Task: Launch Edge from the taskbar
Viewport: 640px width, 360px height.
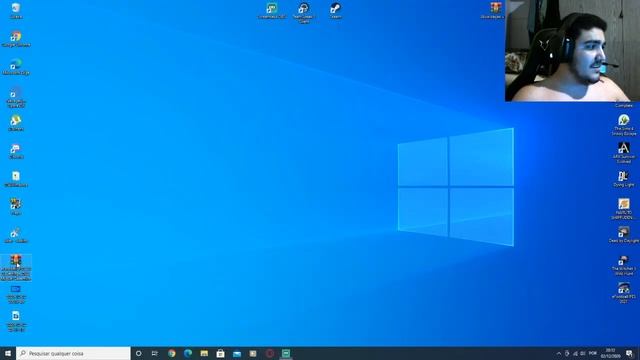Action: point(188,353)
